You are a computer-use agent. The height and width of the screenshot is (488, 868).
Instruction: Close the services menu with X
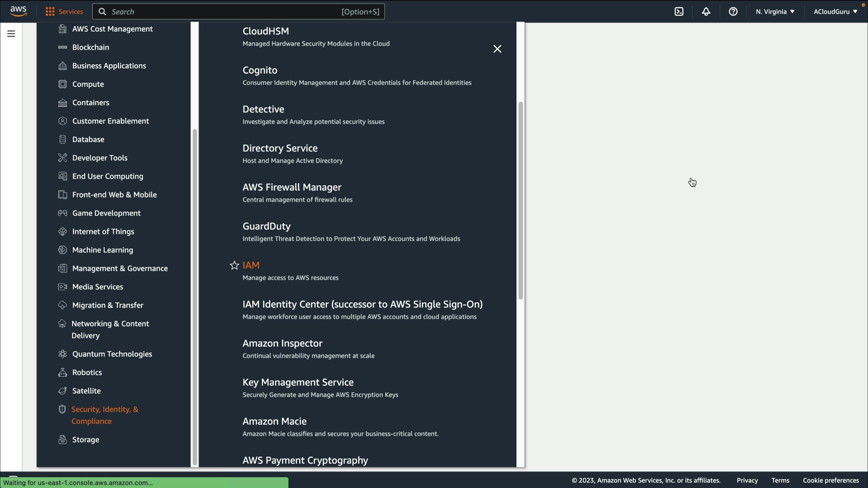coord(497,49)
